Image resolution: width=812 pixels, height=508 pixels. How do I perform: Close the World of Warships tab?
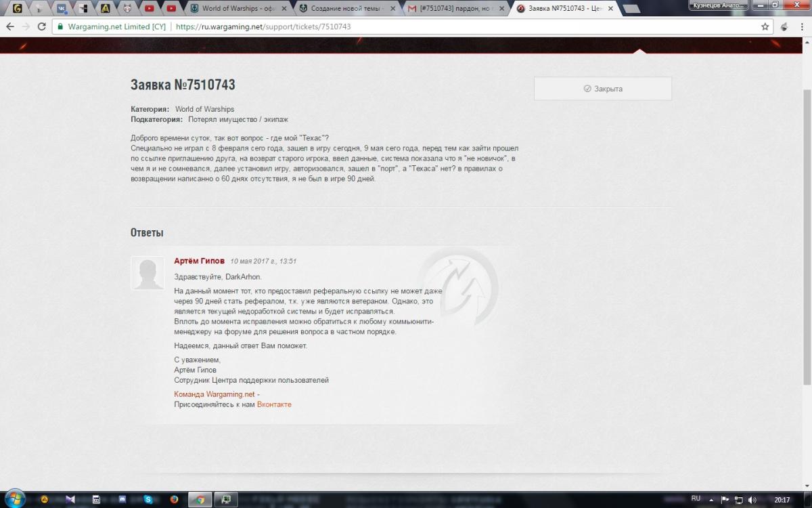coord(283,9)
